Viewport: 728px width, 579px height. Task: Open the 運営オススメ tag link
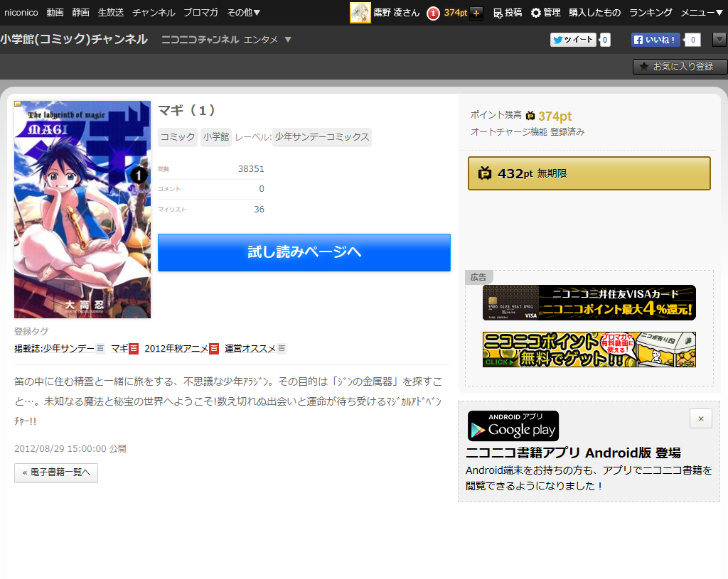[250, 348]
